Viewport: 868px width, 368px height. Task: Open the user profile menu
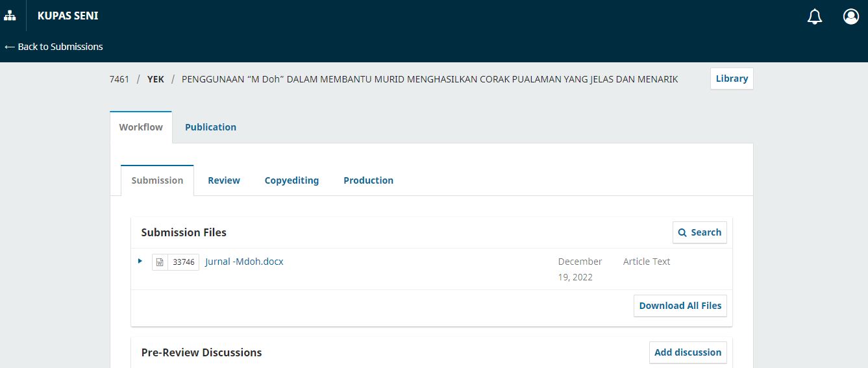coord(850,17)
